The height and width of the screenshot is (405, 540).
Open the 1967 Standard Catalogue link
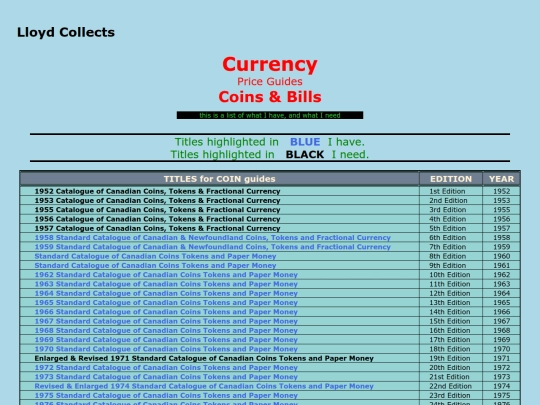pyautogui.click(x=166, y=321)
